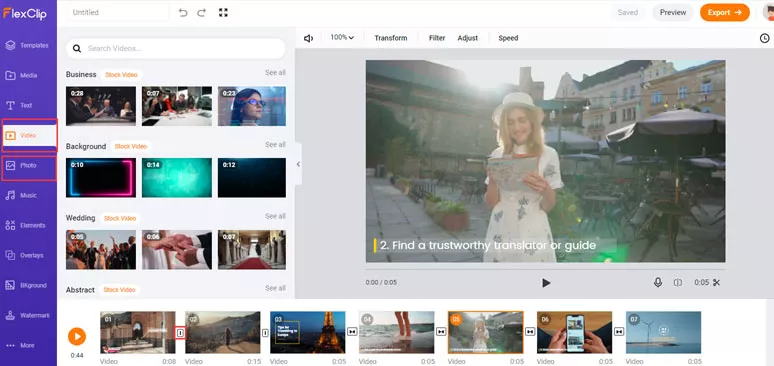Mute the clip volume speaker icon
Screen dimensions: 774x366
click(309, 38)
